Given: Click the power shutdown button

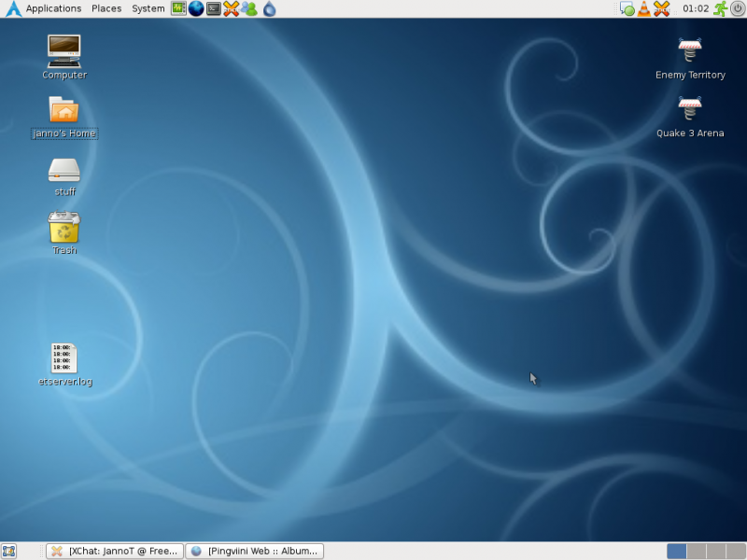Looking at the screenshot, I should pyautogui.click(x=737, y=8).
